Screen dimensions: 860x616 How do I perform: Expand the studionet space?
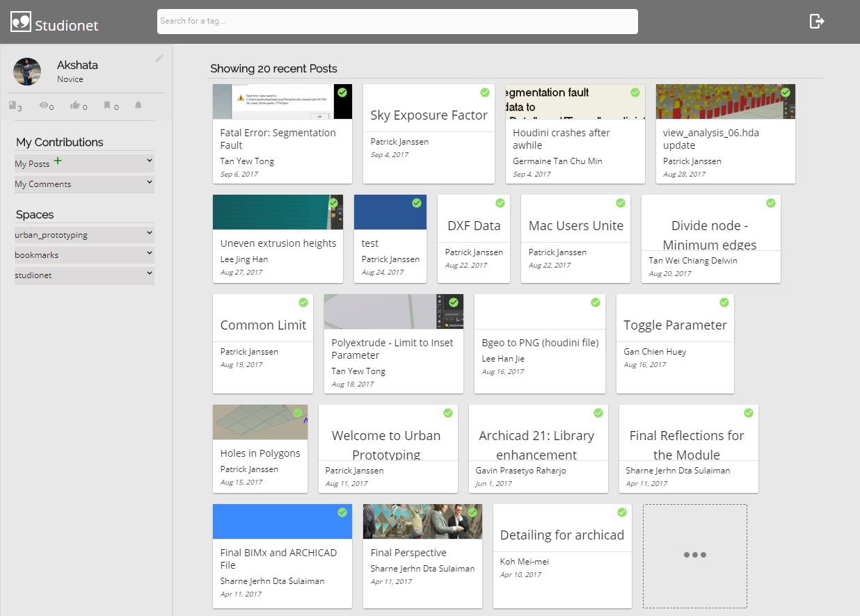click(84, 275)
